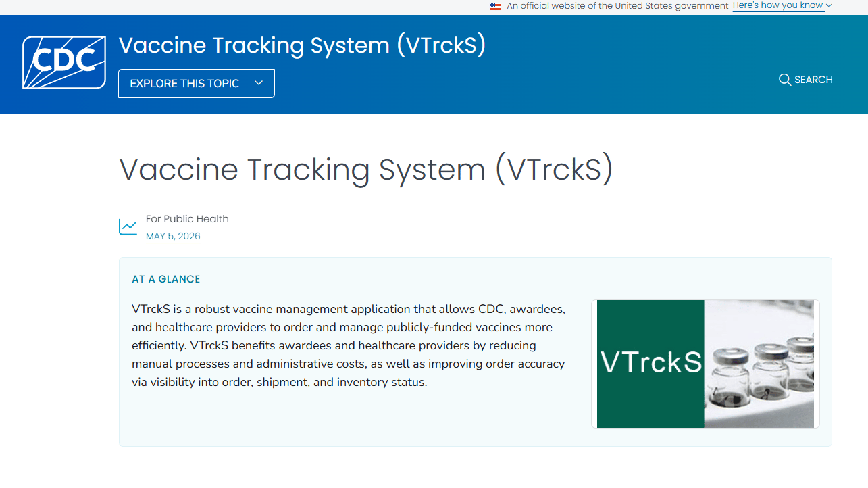Screen dimensions: 868x488
Task: Click the Vaccine Tracking System header title
Action: pos(302,45)
